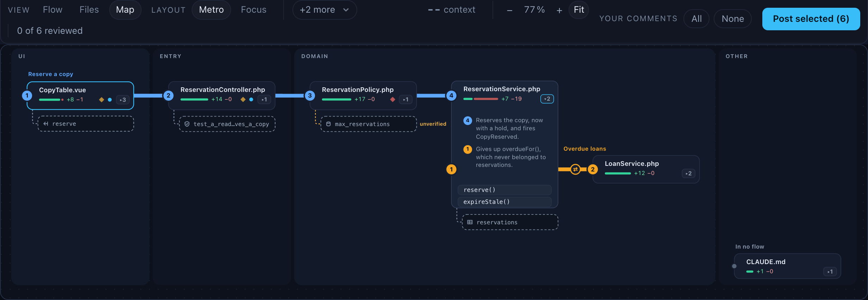The height and width of the screenshot is (300, 868).
Task: Choose the Focus layout
Action: (x=254, y=10)
